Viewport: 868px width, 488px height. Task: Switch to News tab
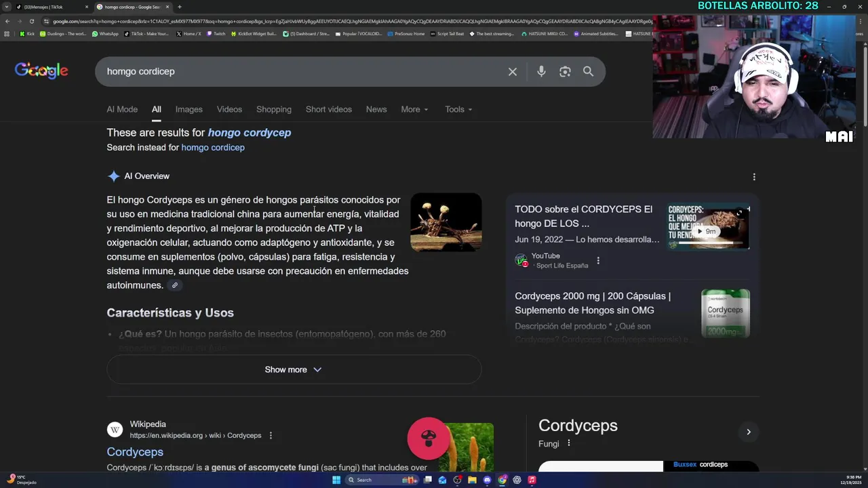pos(376,109)
